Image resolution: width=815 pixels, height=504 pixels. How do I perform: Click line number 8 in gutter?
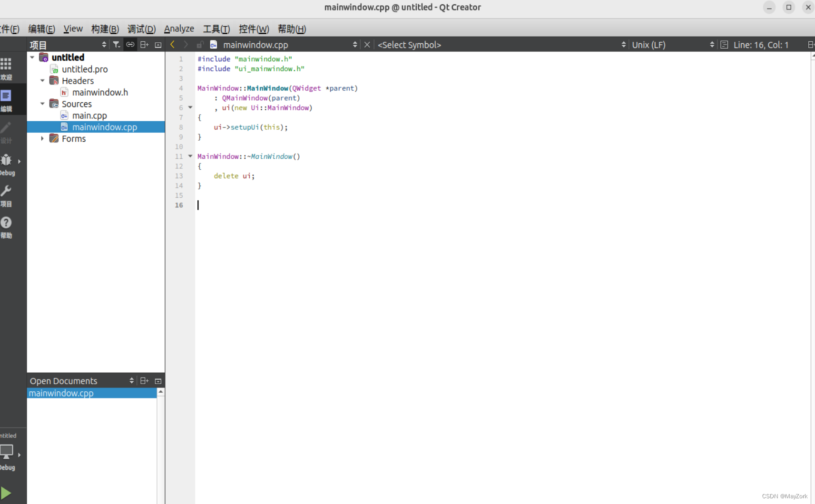[x=181, y=127]
